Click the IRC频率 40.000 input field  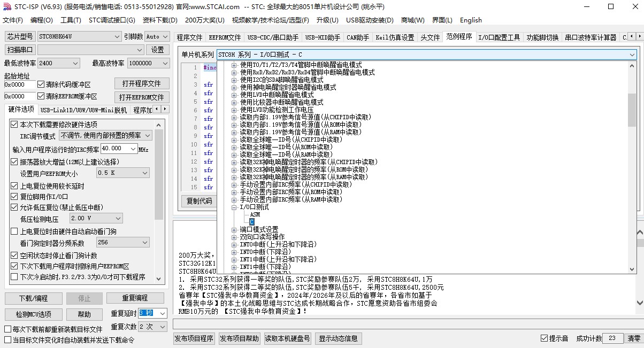(x=119, y=149)
